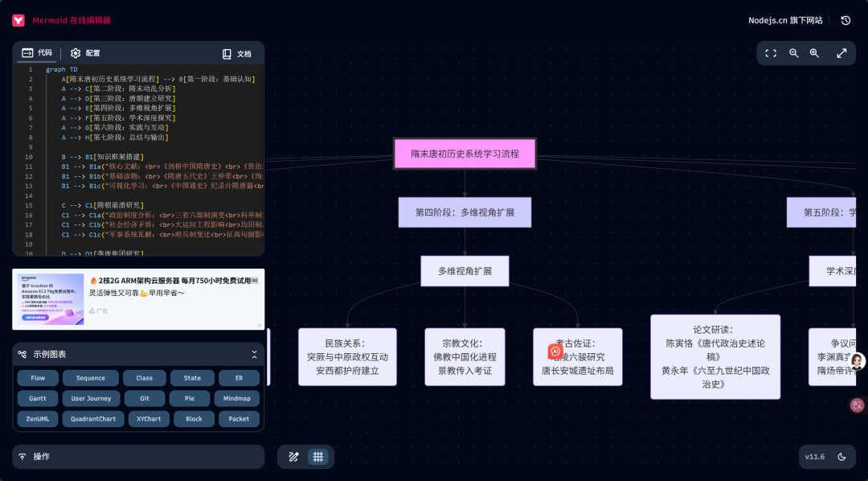Screen dimensions: 868x481
Task: Load the Gantt sample diagram
Action: click(x=38, y=398)
